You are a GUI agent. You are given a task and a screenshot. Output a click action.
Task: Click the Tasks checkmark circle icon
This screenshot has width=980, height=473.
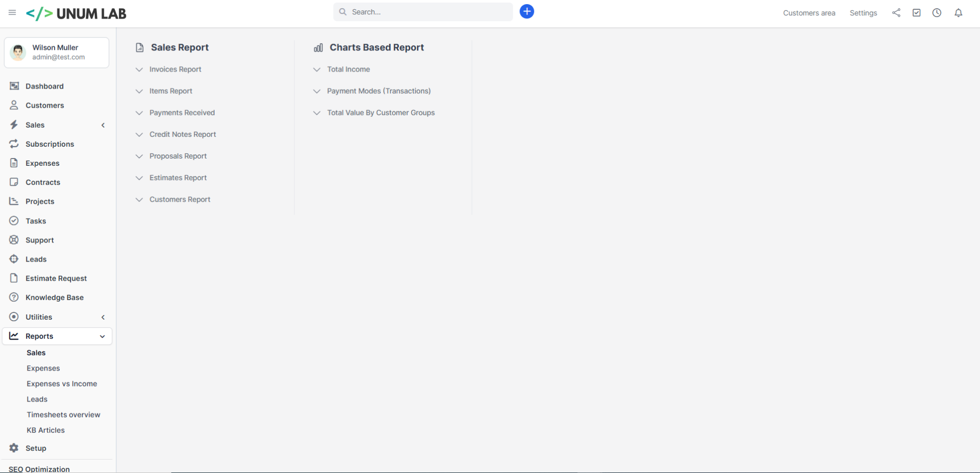(14, 221)
